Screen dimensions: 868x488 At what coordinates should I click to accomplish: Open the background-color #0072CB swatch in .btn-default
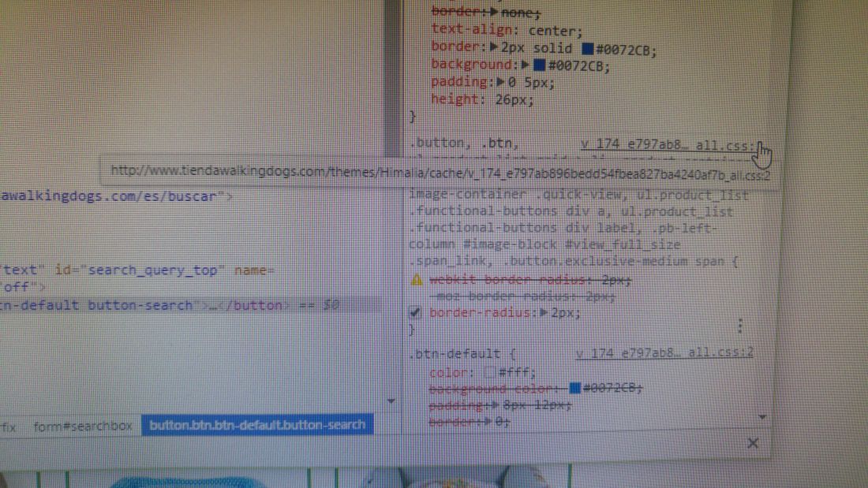574,388
